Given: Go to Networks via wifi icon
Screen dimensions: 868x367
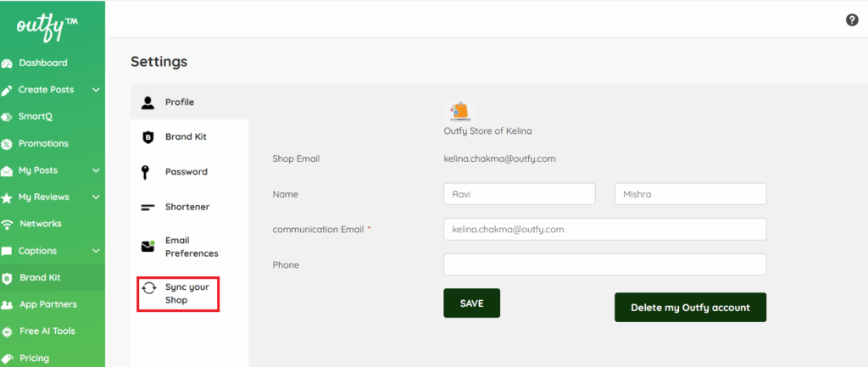Looking at the screenshot, I should [8, 225].
